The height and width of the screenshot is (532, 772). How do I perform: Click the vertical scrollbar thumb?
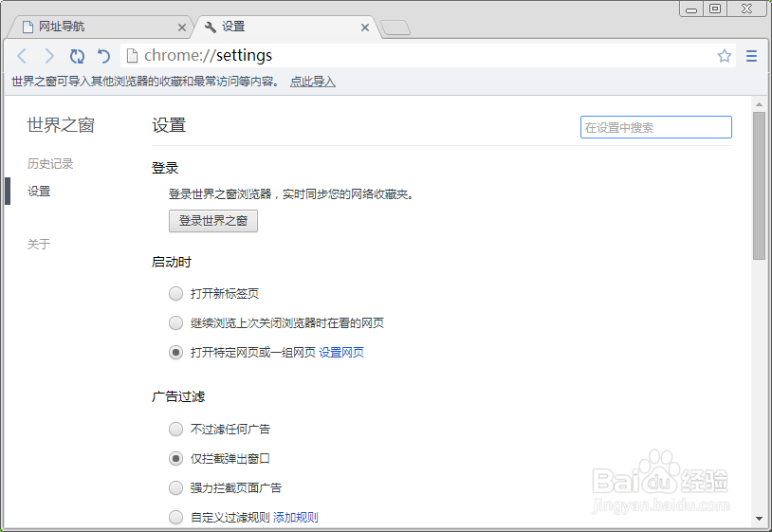pyautogui.click(x=759, y=186)
